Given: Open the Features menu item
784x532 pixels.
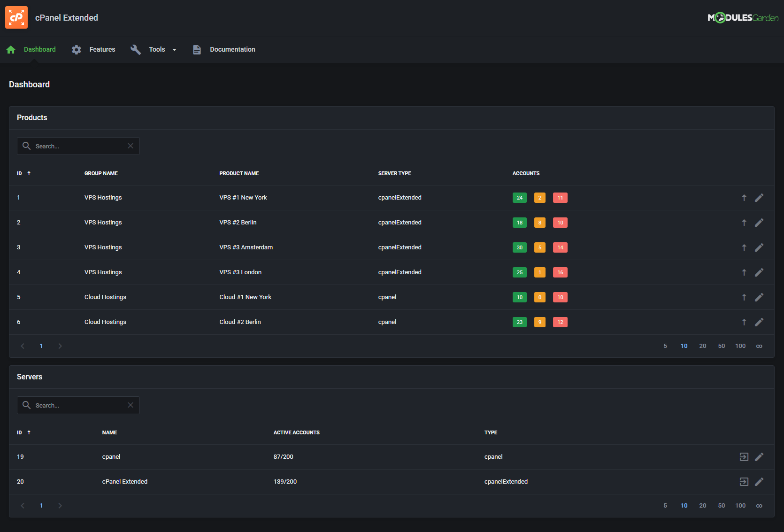Looking at the screenshot, I should point(102,49).
